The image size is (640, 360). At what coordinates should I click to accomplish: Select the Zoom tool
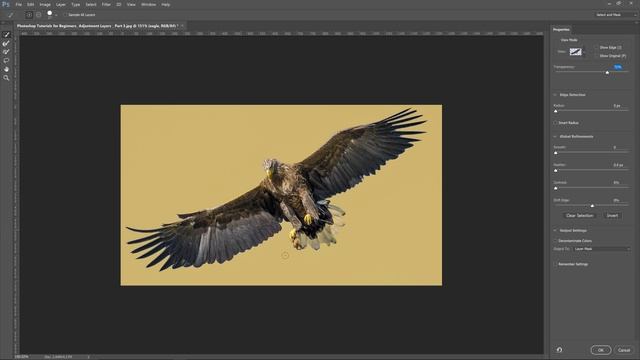pyautogui.click(x=6, y=78)
